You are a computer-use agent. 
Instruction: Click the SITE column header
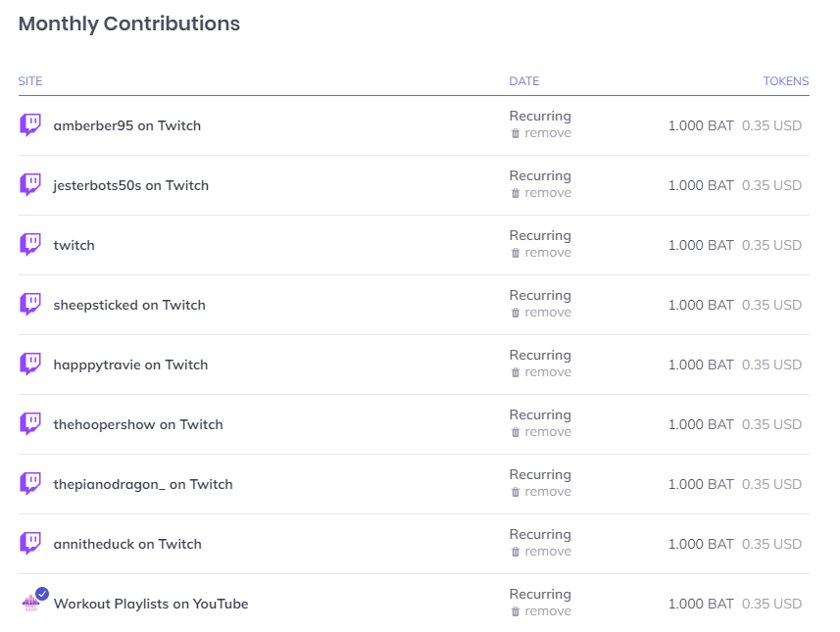pos(30,81)
